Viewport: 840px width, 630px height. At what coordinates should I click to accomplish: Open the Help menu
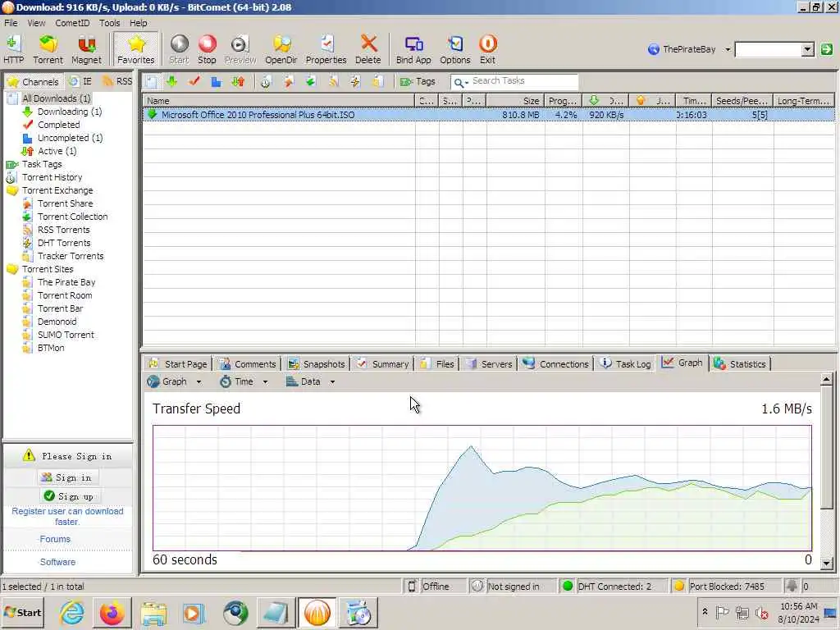click(x=138, y=23)
